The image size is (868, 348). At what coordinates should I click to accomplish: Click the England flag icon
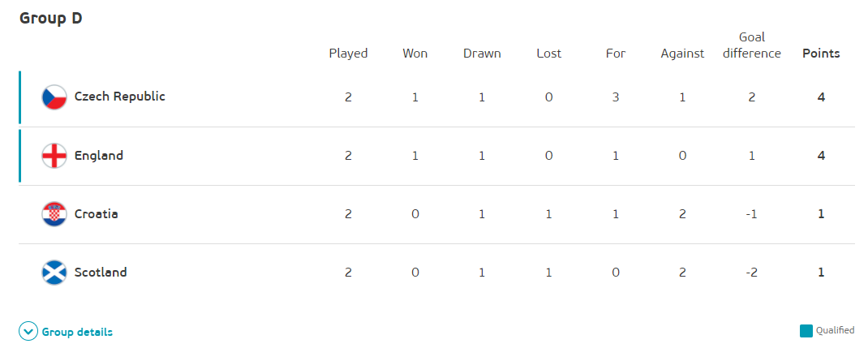coord(54,156)
